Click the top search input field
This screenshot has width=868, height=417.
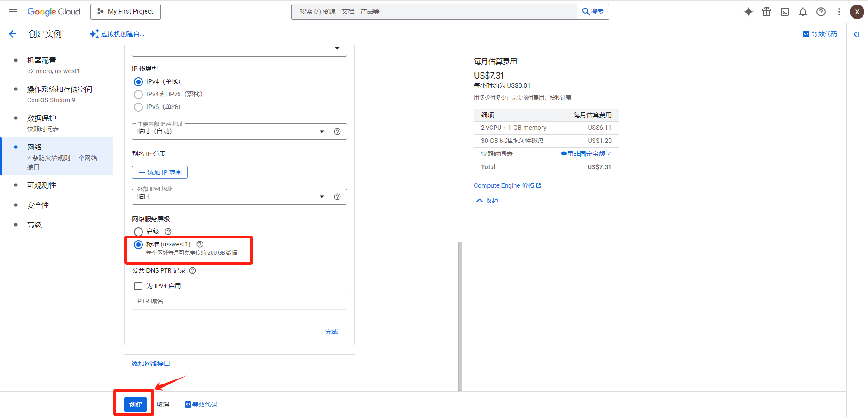434,12
